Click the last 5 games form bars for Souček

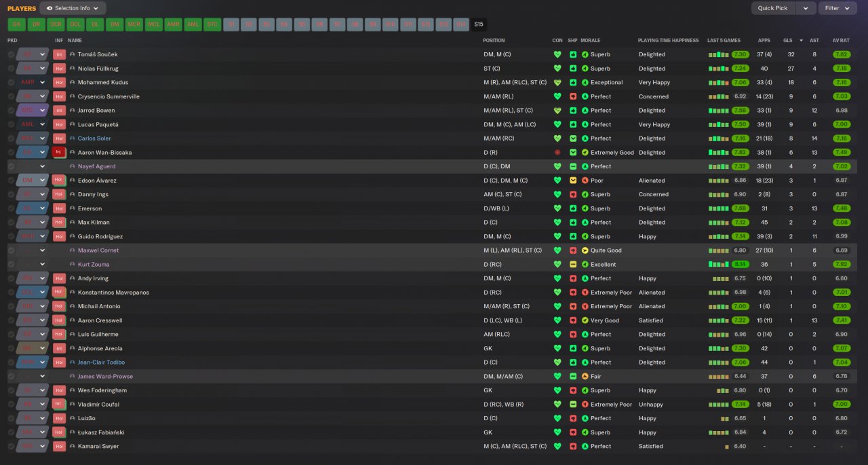[718, 54]
